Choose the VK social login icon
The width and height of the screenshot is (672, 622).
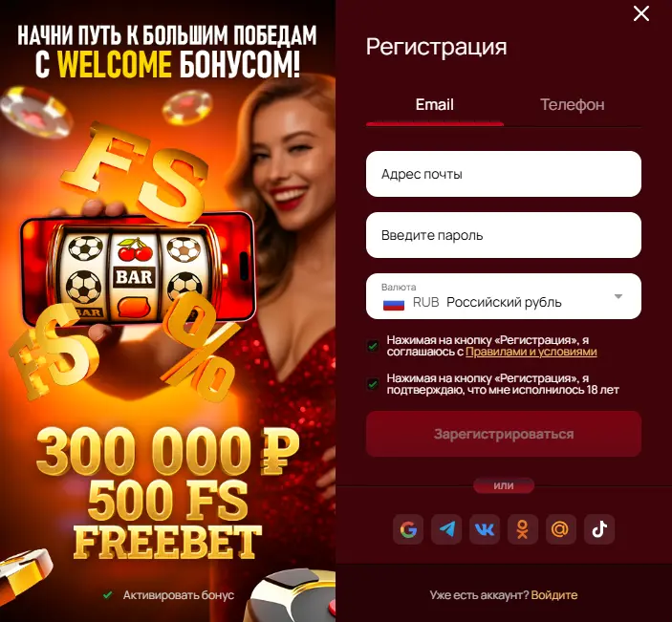(485, 529)
